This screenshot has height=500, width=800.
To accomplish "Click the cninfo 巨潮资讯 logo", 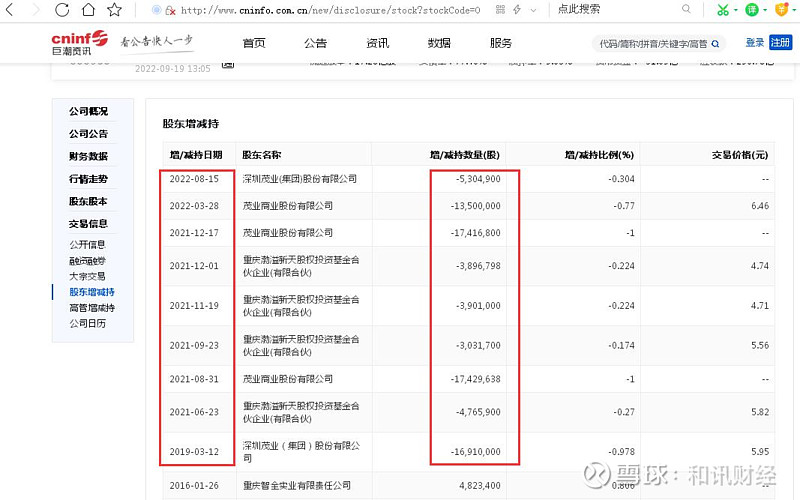I will point(80,43).
